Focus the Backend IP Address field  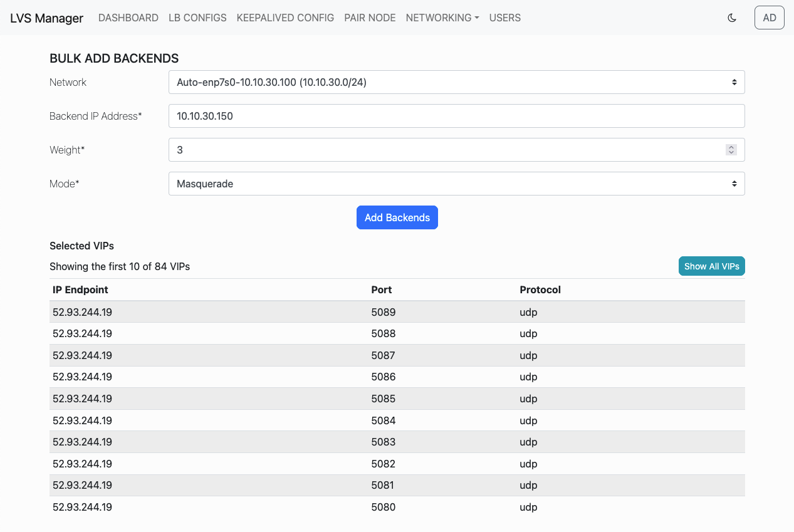[x=456, y=116]
